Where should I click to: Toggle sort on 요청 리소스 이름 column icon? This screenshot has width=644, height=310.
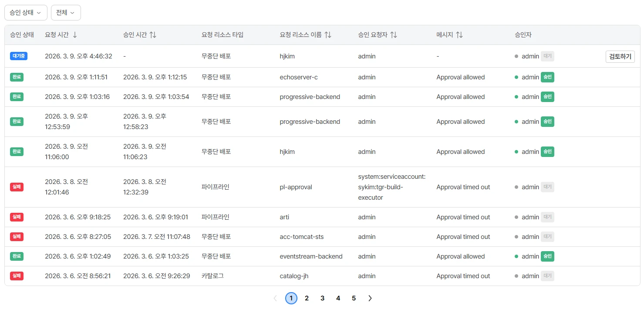[328, 35]
